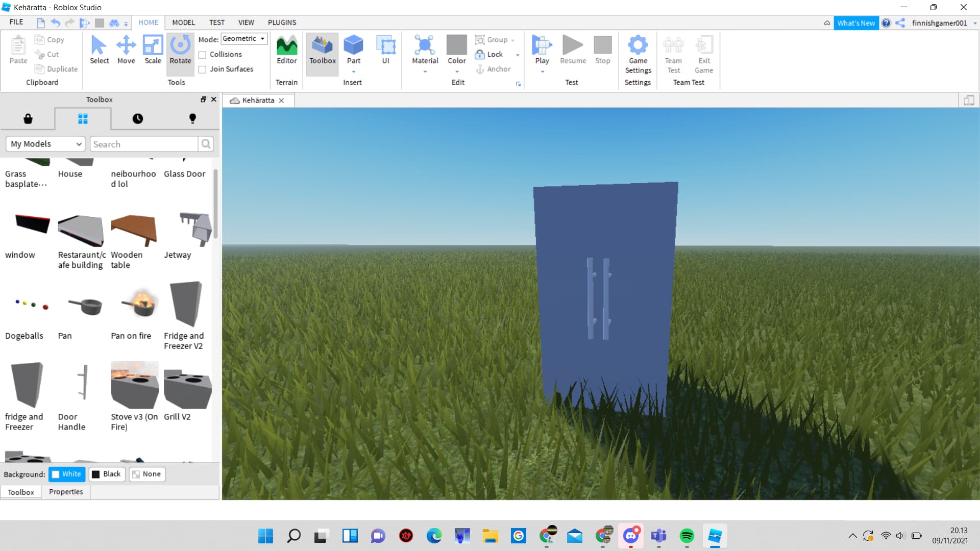Screen dimensions: 980x551
Task: Set thumbnail background to Black
Action: [x=107, y=474]
